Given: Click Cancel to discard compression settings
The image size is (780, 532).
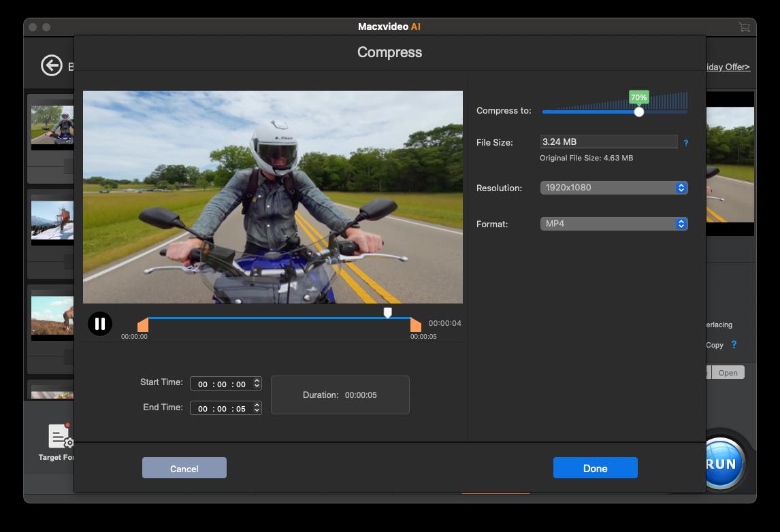Looking at the screenshot, I should tap(184, 468).
